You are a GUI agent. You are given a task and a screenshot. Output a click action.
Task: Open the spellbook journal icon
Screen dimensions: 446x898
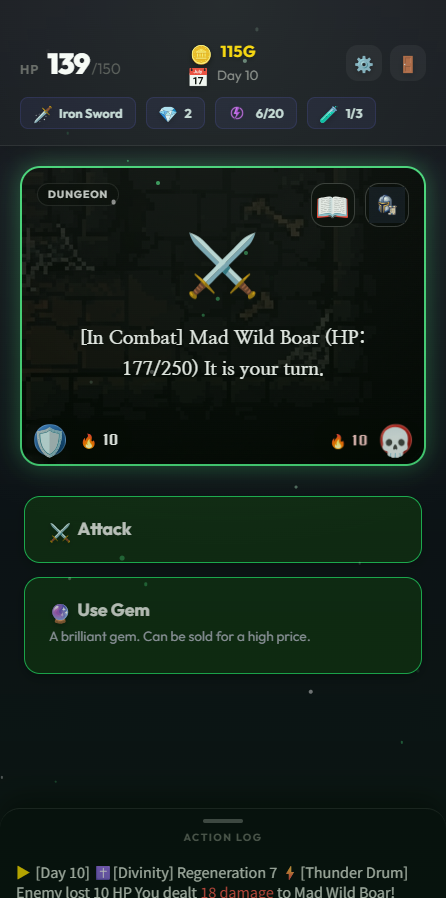coord(333,205)
